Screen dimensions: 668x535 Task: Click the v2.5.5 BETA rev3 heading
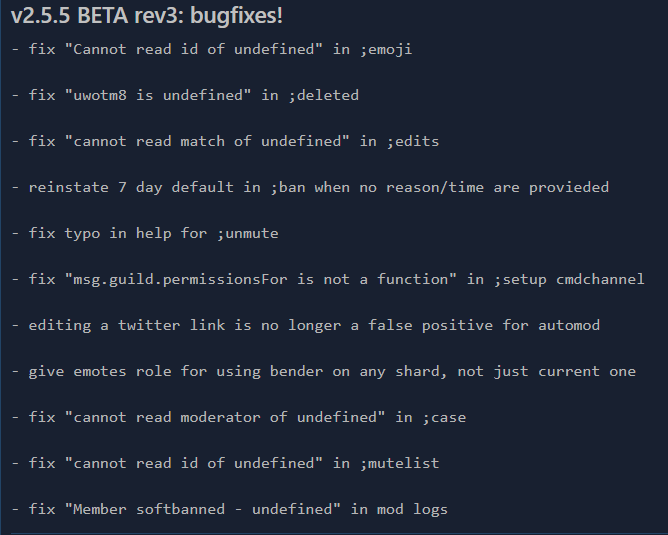pyautogui.click(x=147, y=16)
